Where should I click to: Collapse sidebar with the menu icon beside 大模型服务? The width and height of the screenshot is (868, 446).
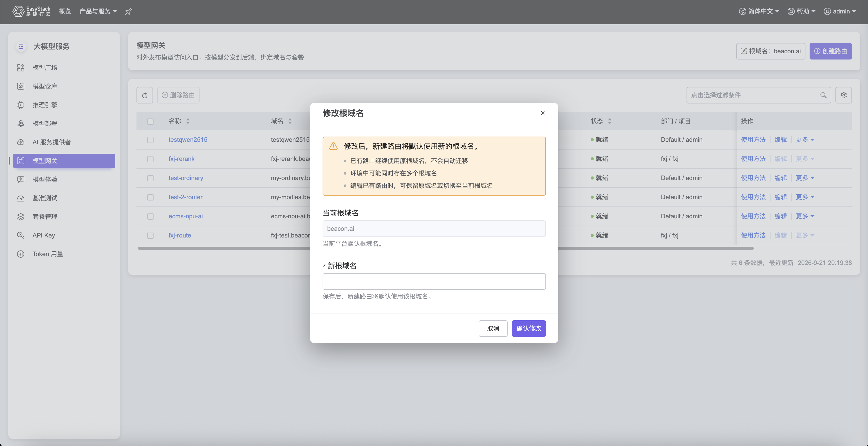click(21, 47)
